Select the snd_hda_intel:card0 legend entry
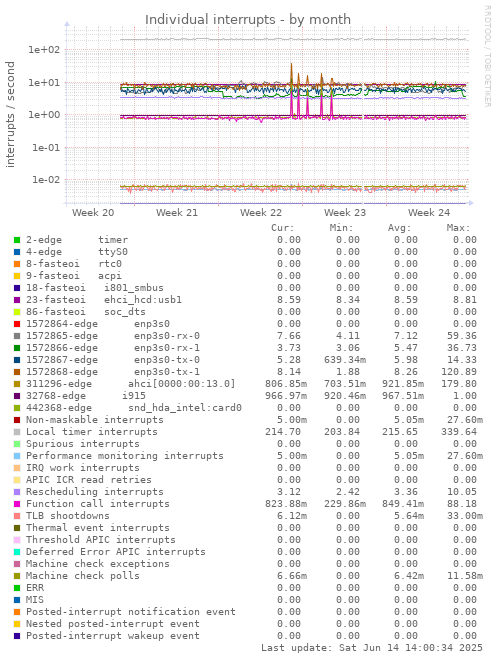The width and height of the screenshot is (497, 660). (134, 408)
